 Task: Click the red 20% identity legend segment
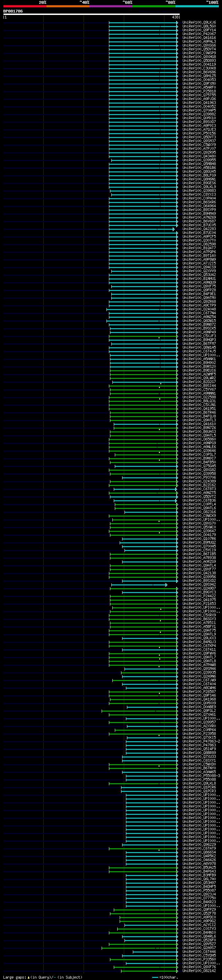[25, 6]
